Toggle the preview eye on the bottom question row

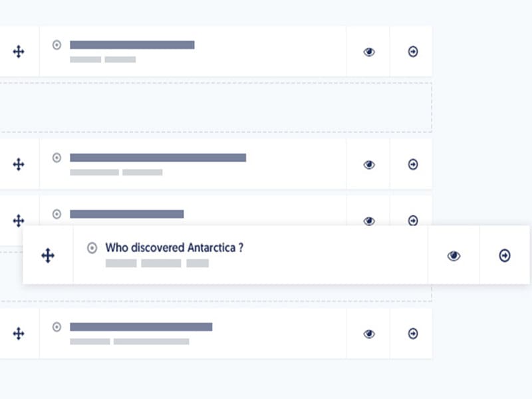(368, 334)
